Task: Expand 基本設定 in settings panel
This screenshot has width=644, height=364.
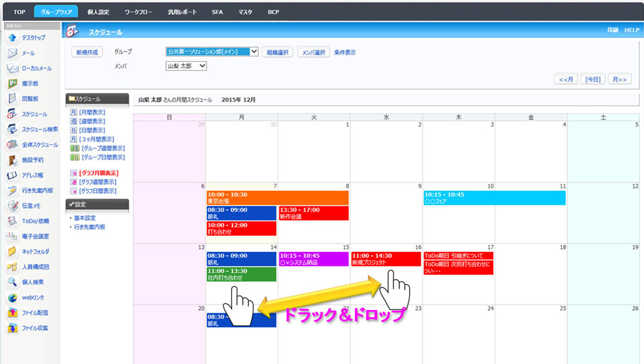Action: [x=85, y=218]
